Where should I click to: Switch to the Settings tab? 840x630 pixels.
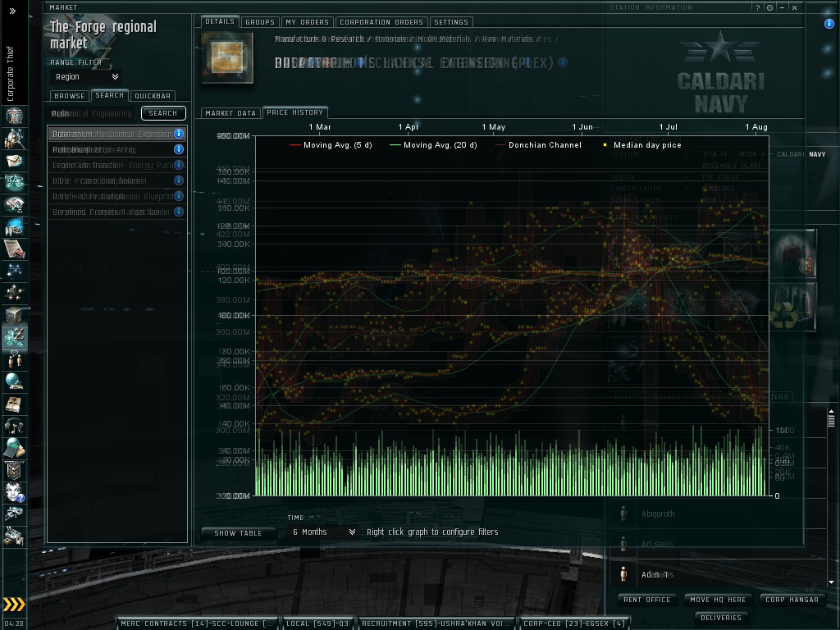click(451, 22)
